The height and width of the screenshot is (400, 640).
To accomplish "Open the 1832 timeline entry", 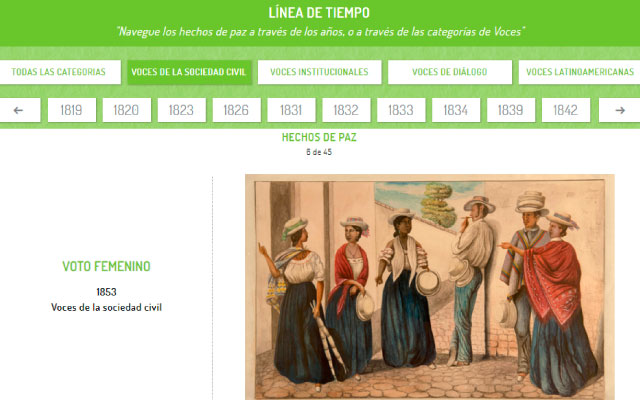I will [x=346, y=110].
